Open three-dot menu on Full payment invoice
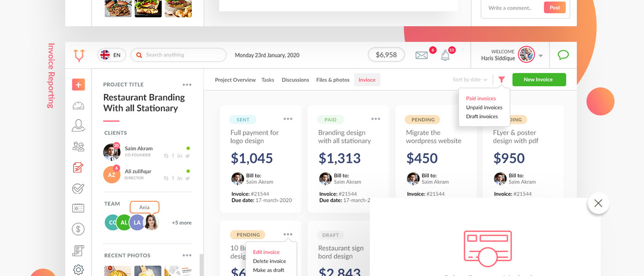 [x=288, y=119]
